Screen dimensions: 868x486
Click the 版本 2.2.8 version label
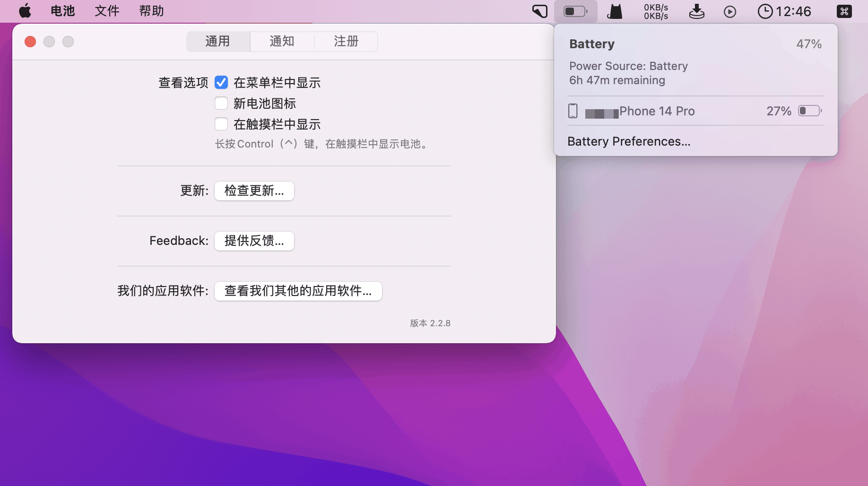430,323
